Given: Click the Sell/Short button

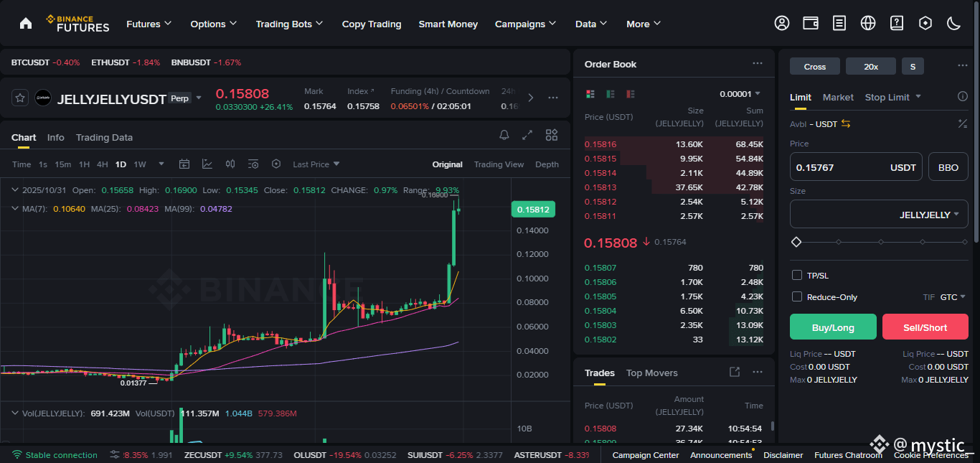Looking at the screenshot, I should 925,327.
